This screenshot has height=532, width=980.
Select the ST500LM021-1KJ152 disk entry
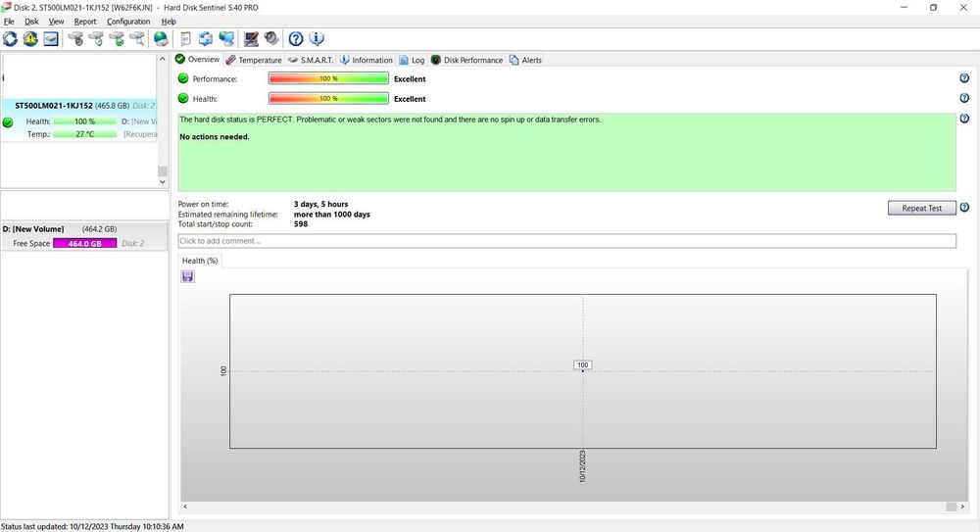(x=78, y=120)
